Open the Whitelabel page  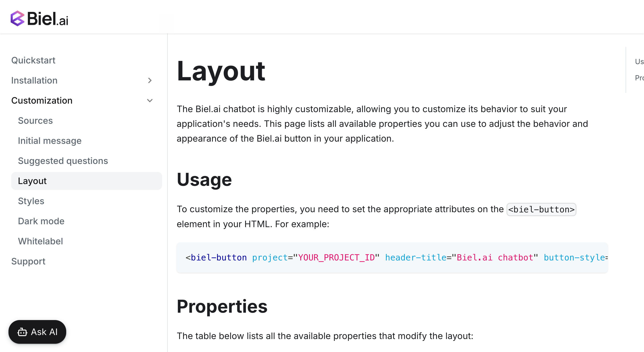click(40, 241)
